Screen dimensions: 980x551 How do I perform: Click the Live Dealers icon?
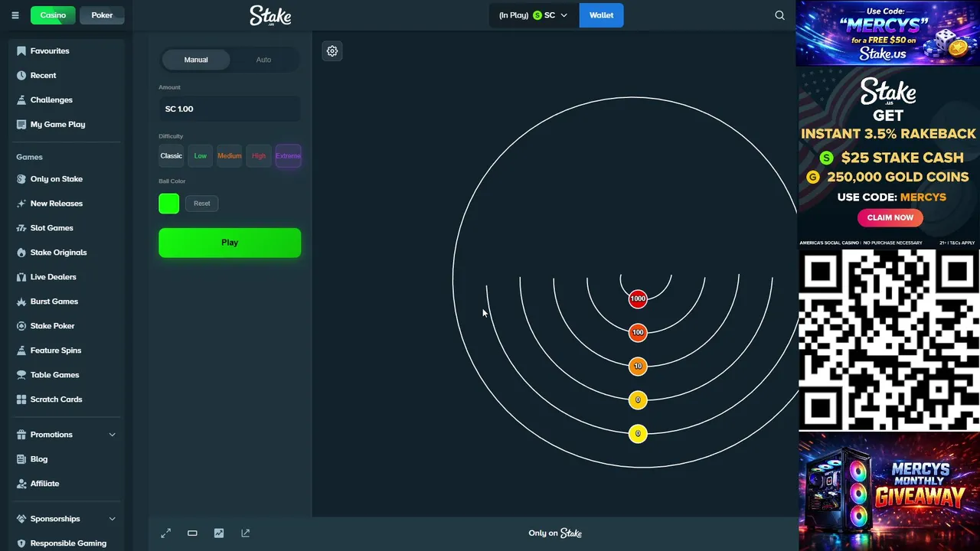21,277
